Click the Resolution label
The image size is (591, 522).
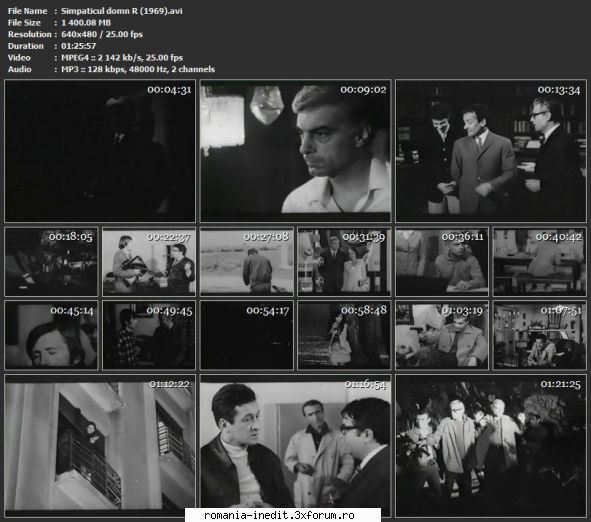pos(30,34)
